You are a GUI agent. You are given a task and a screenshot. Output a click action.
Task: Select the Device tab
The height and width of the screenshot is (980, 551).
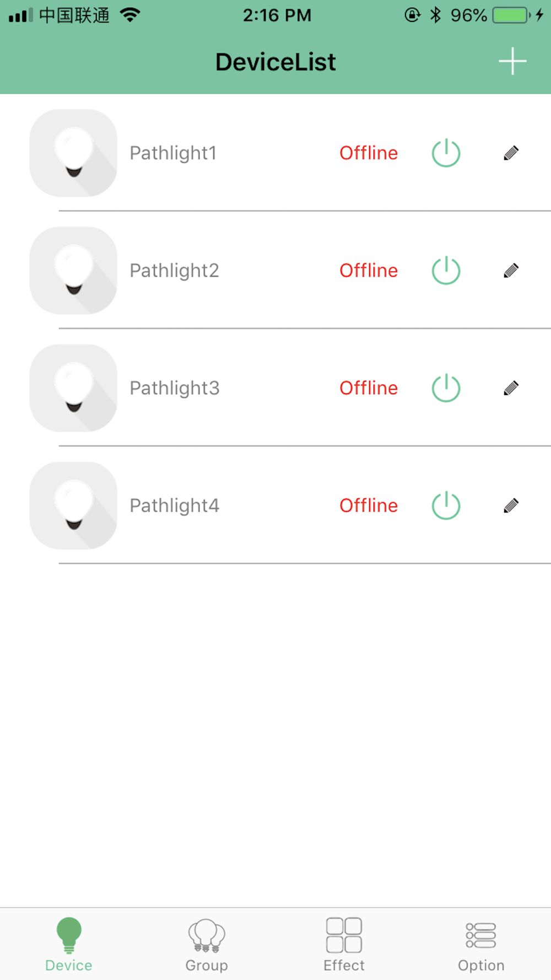coord(69,945)
